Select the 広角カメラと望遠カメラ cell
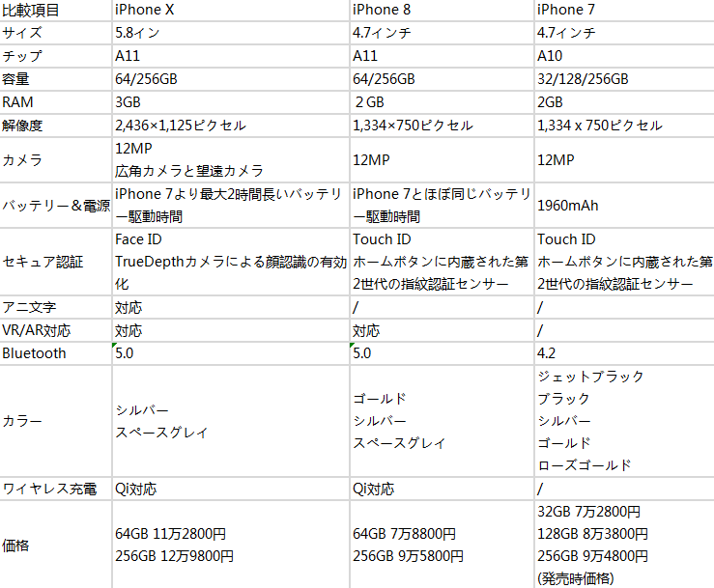Image resolution: width=714 pixels, height=588 pixels. 231,159
